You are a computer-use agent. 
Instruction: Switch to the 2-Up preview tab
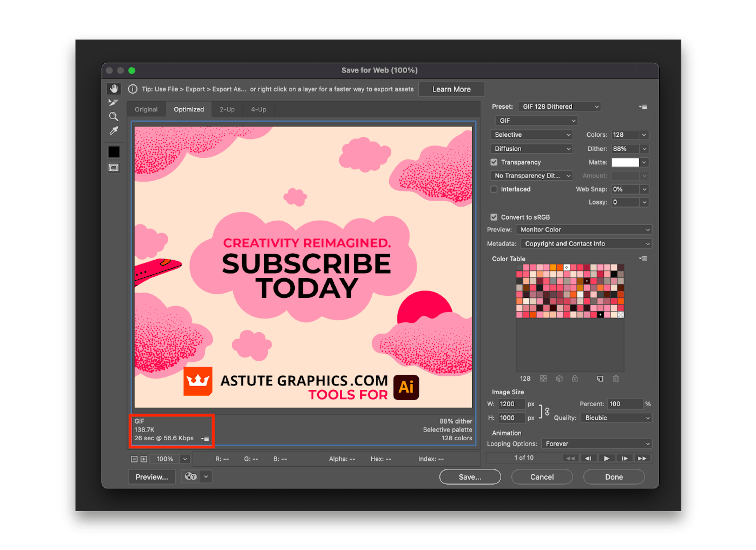pos(227,109)
